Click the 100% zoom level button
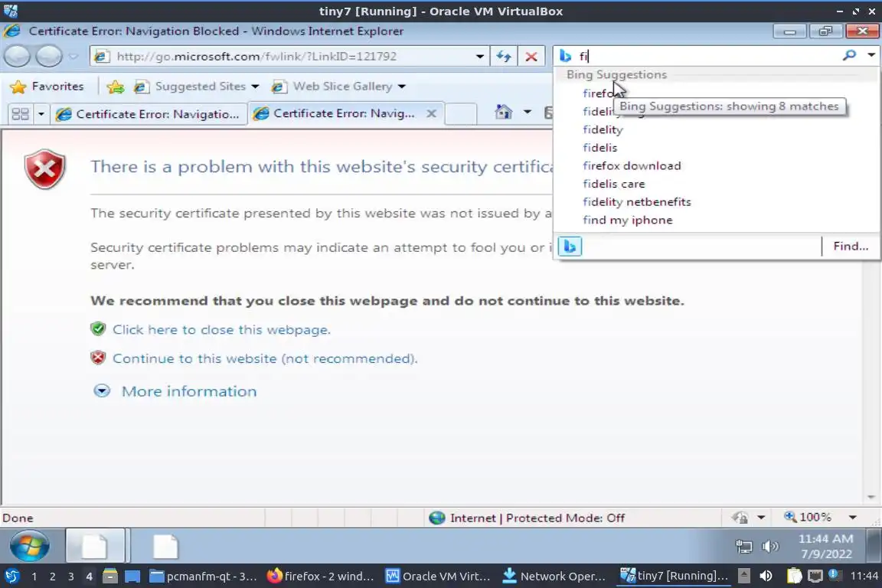The height and width of the screenshot is (588, 882). pos(808,517)
